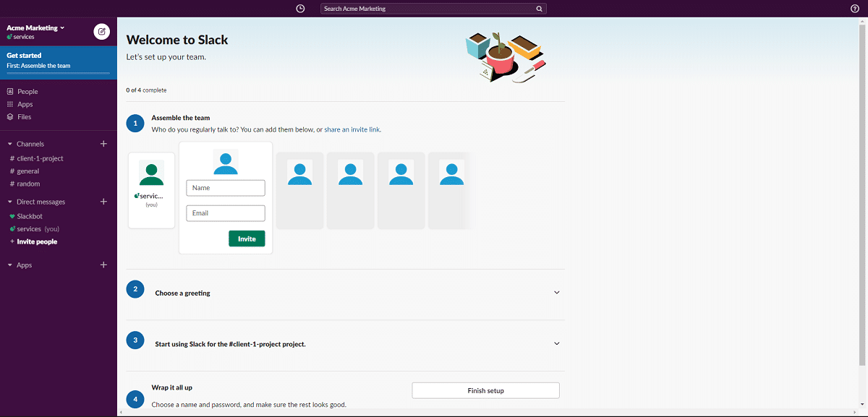Open Apps from the sidebar
Viewport: 868px width, 417px height.
click(25, 104)
